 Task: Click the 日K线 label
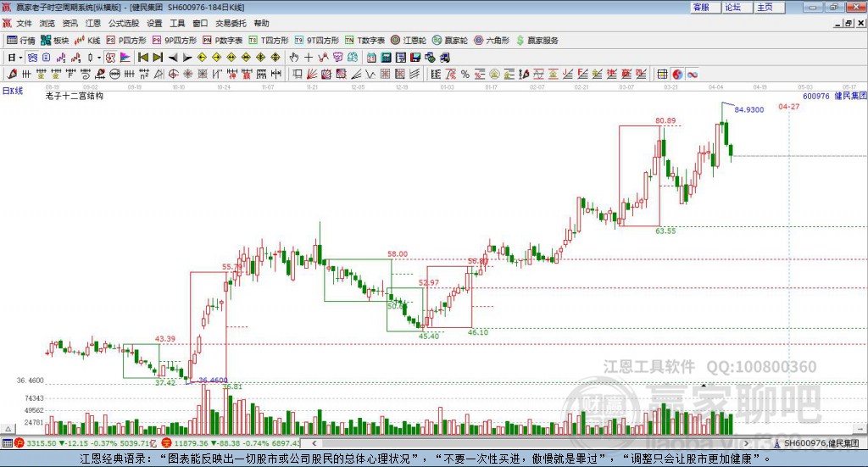13,91
